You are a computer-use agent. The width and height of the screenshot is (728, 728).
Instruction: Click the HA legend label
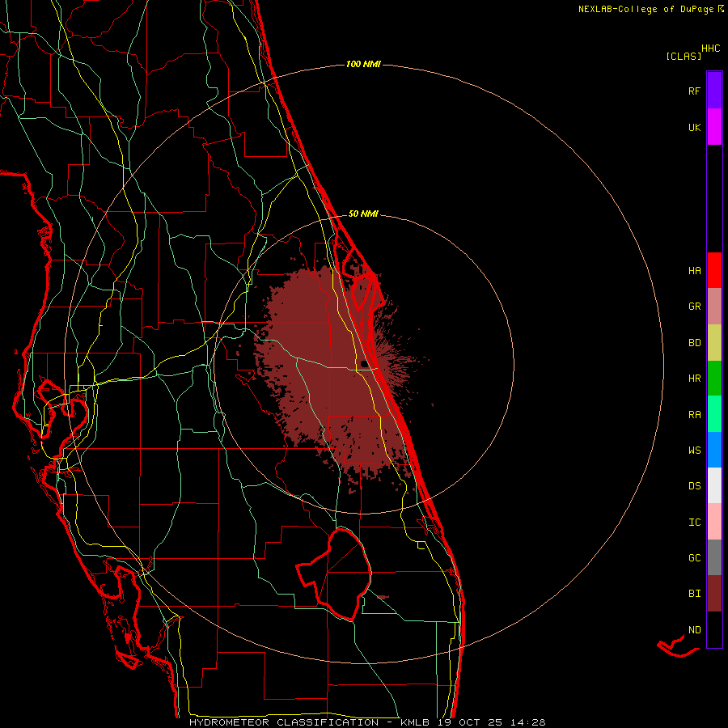point(695,271)
